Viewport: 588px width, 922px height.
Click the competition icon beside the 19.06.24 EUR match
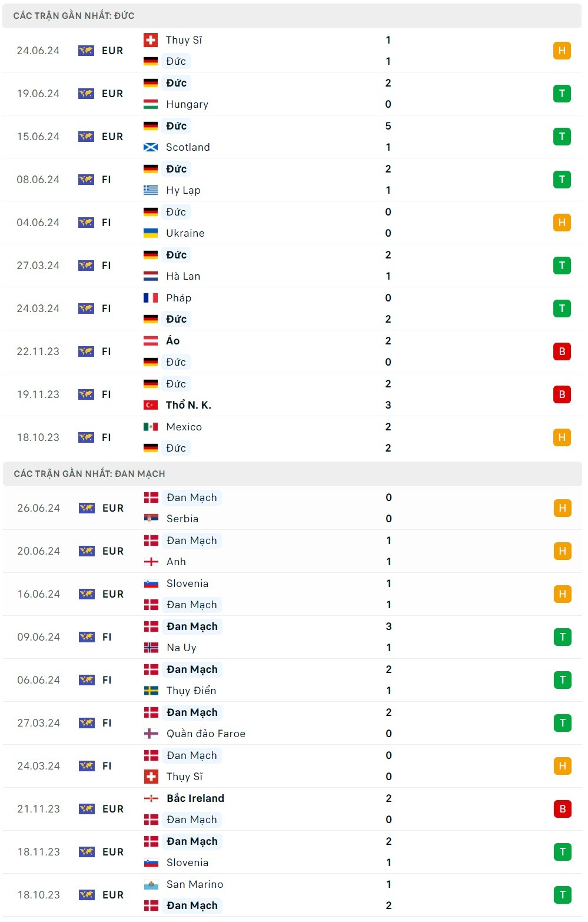pos(86,94)
